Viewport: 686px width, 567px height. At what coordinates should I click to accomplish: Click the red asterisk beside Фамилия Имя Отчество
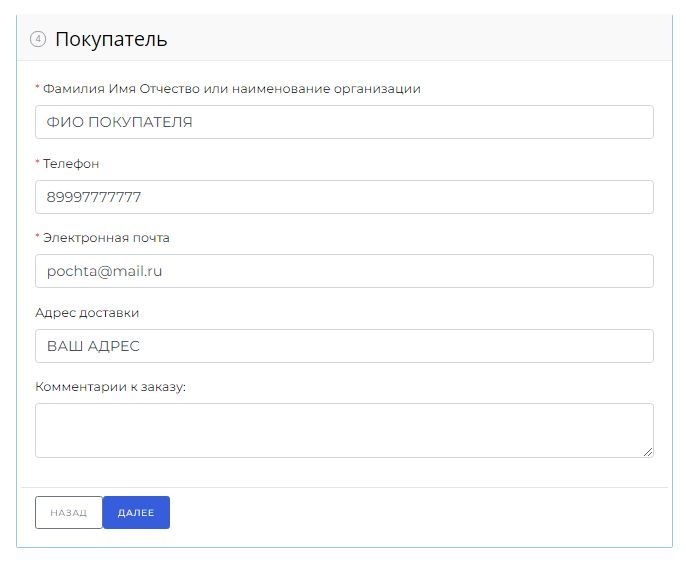[x=38, y=89]
